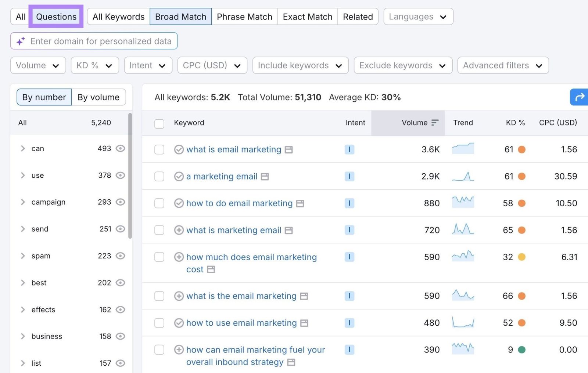The image size is (588, 373).
Task: Click SERP icon beside 'how to use email marketing'
Action: point(304,323)
